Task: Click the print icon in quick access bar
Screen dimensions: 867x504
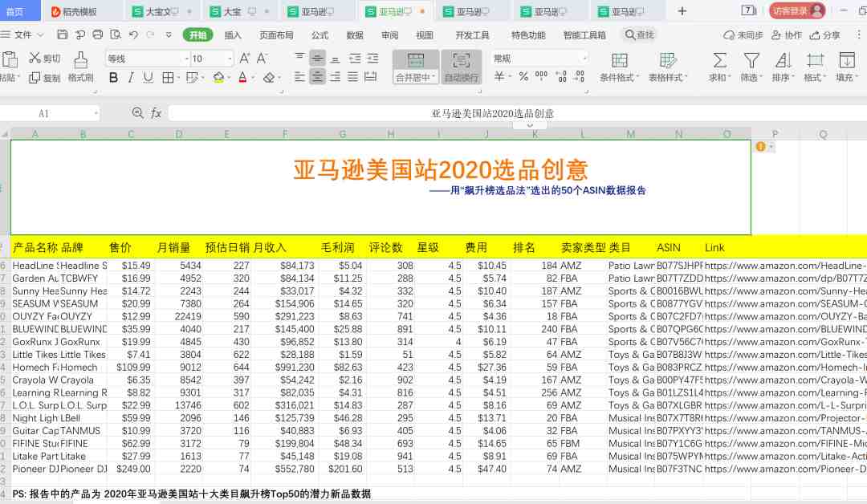Action: (98, 35)
